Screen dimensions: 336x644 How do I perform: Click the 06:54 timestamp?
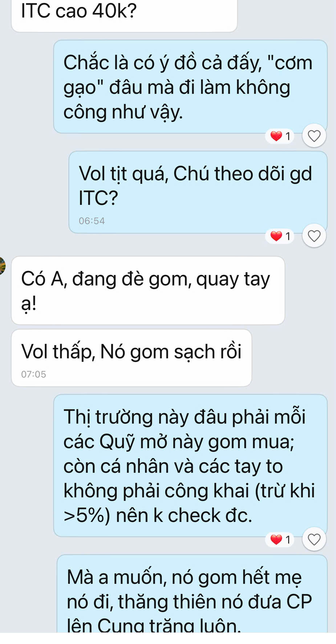point(92,221)
